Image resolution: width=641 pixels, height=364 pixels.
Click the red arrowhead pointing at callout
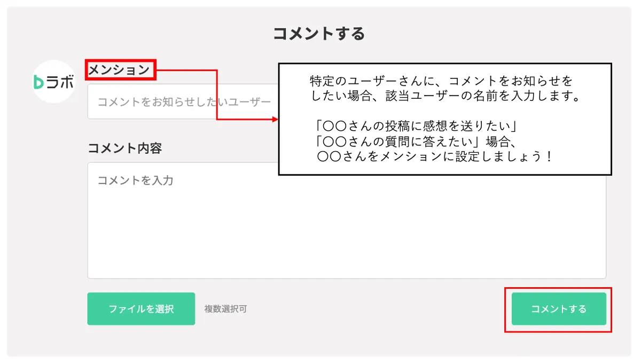pos(276,120)
